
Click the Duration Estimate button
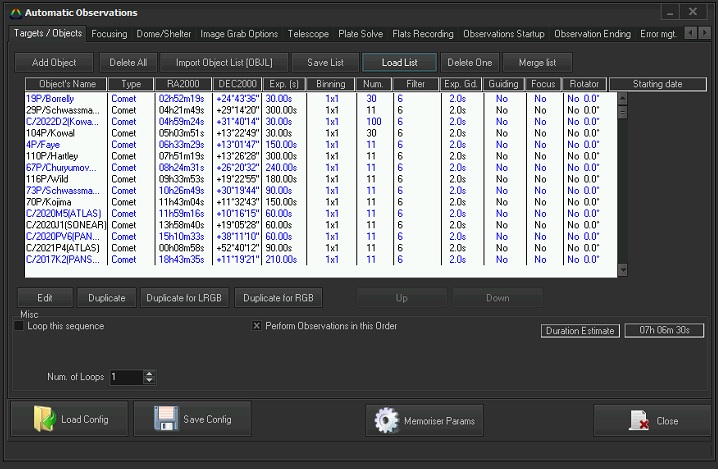[x=580, y=331]
